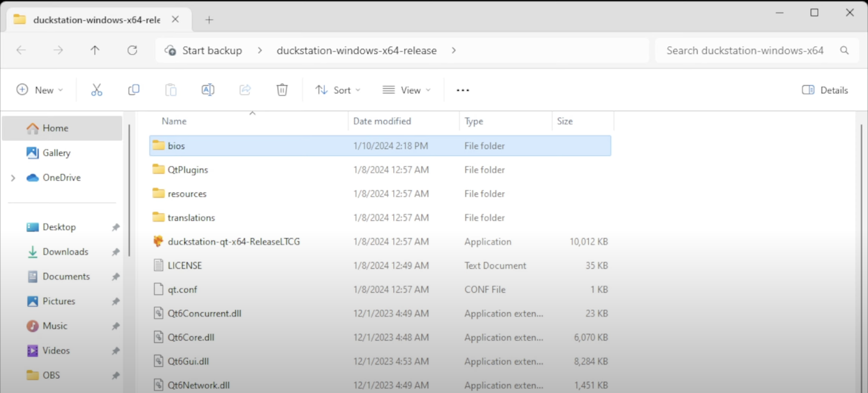Select the resources folder icon
The width and height of the screenshot is (868, 393).
[x=158, y=193]
